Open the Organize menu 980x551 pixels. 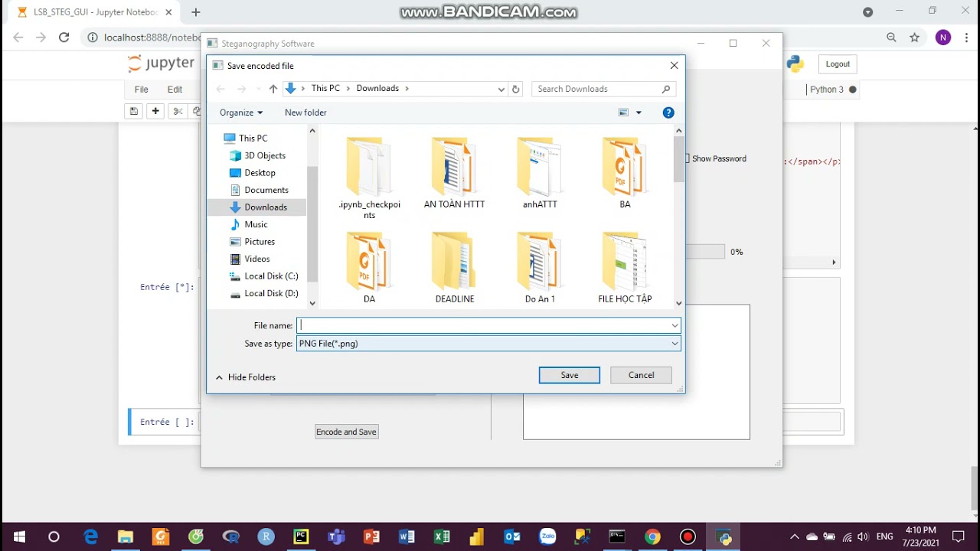(x=240, y=112)
